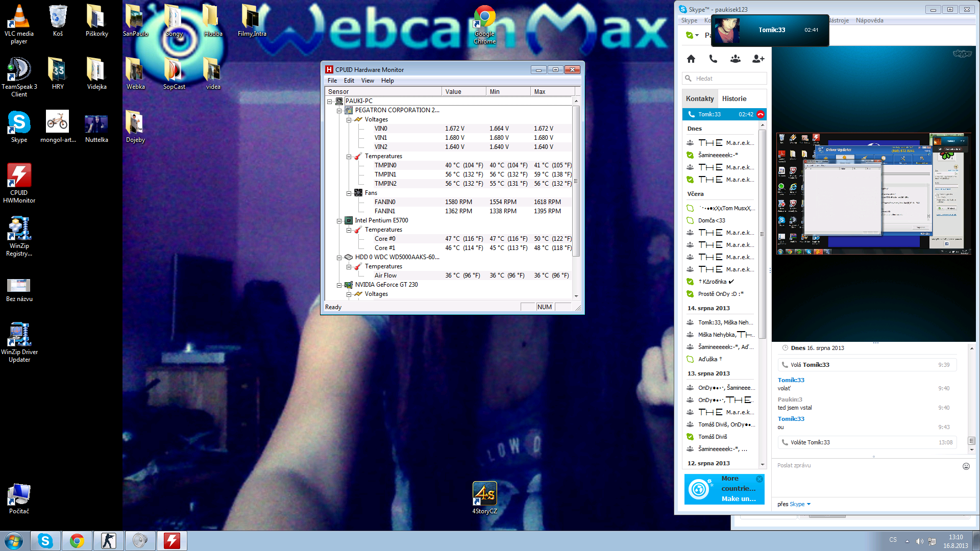The height and width of the screenshot is (551, 980).
Task: Collapse the Intel Pentium E5700 tree node
Action: [x=339, y=221]
